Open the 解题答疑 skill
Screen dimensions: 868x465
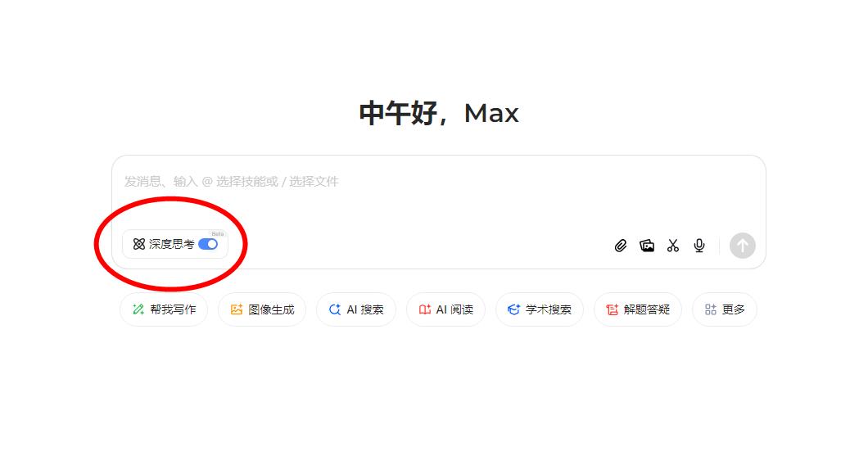click(x=638, y=309)
